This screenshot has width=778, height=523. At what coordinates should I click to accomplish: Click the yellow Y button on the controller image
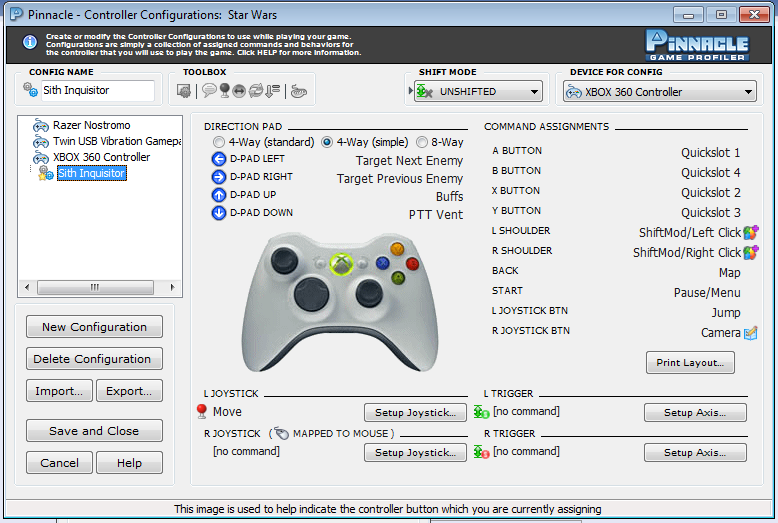pyautogui.click(x=397, y=248)
